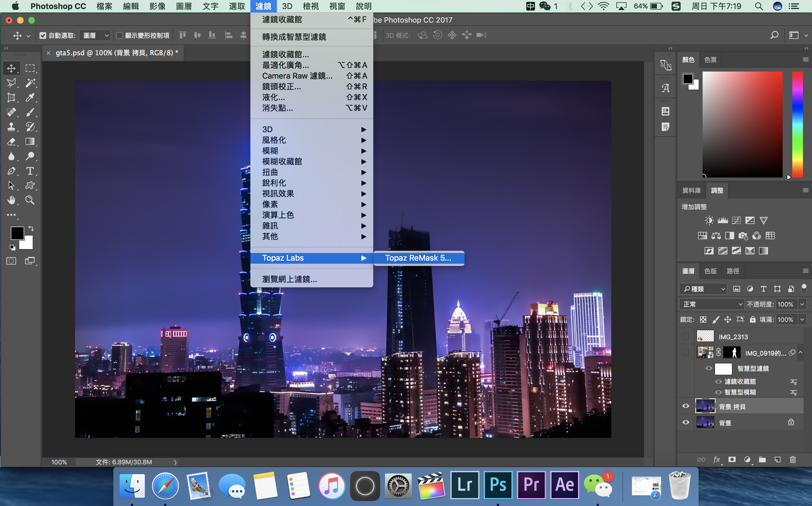Select the Magic Wand tool
This screenshot has width=812, height=506.
pyautogui.click(x=30, y=83)
